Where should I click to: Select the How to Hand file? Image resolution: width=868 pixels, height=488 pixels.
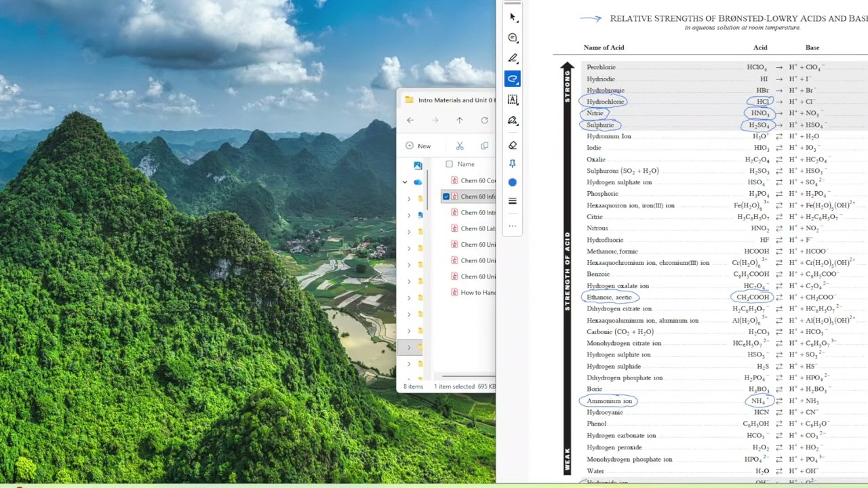(x=473, y=293)
